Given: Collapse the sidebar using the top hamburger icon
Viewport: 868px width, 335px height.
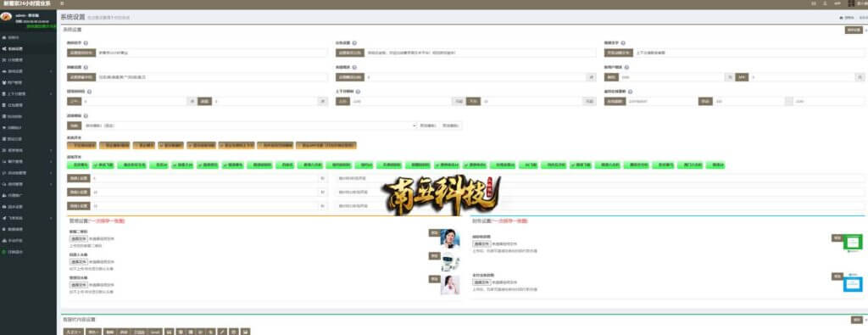Looking at the screenshot, I should tap(62, 3).
